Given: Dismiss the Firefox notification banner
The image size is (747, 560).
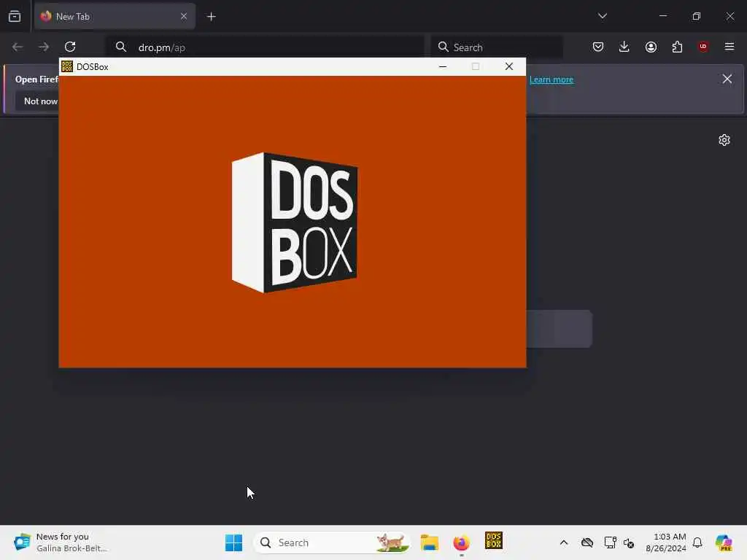Looking at the screenshot, I should pos(727,79).
